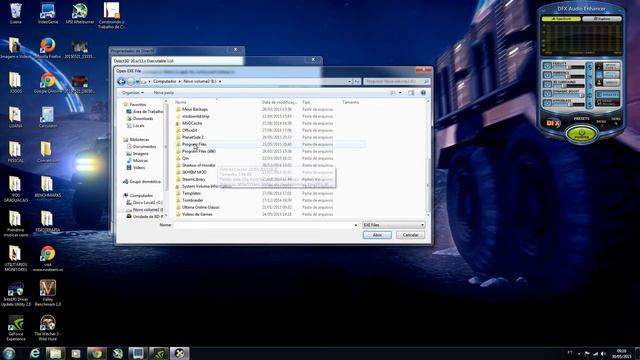Select the PlanetSide 2 folder
Image resolution: width=640 pixels, height=360 pixels.
[190, 137]
